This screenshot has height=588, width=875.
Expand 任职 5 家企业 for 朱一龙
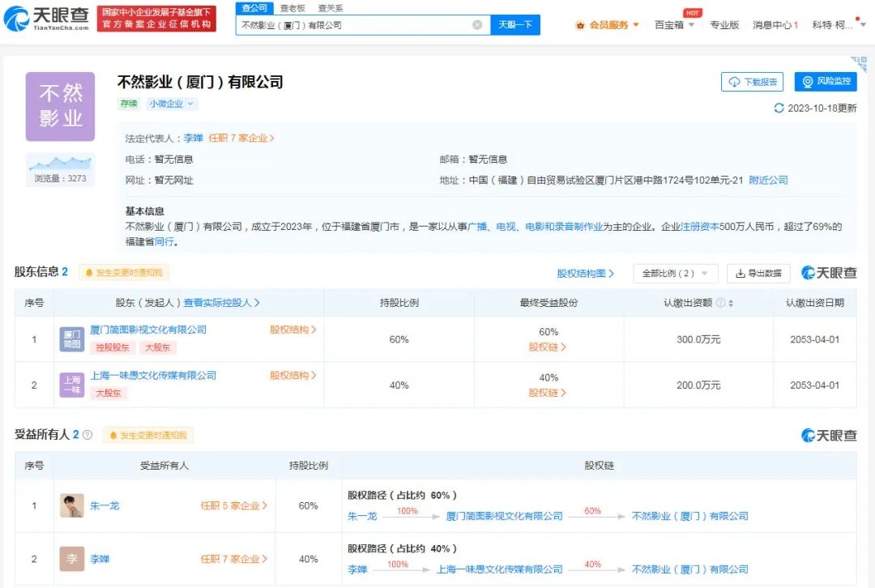click(x=234, y=506)
